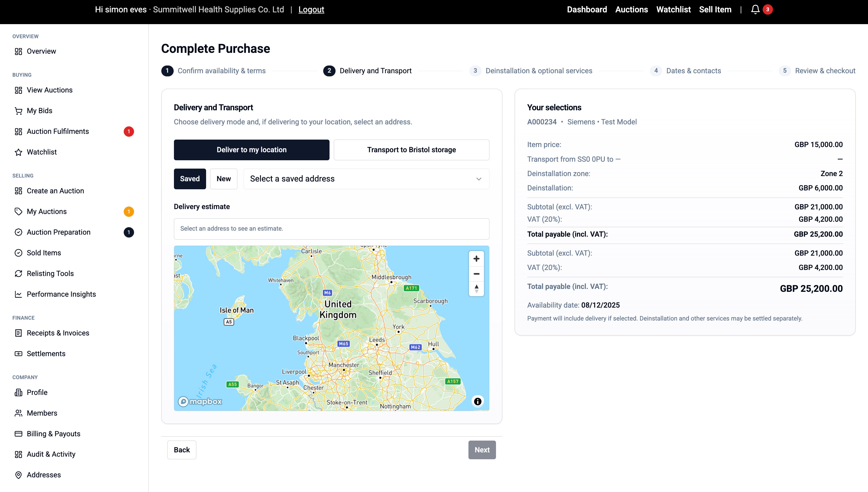Switch to Transport to Bristol storage
The height and width of the screenshot is (492, 868).
(x=411, y=150)
